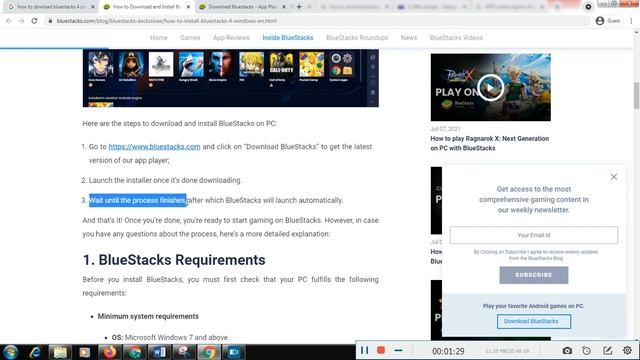
Task: Click the highlighted 'Wait until the process finishes' text
Action: click(x=138, y=200)
